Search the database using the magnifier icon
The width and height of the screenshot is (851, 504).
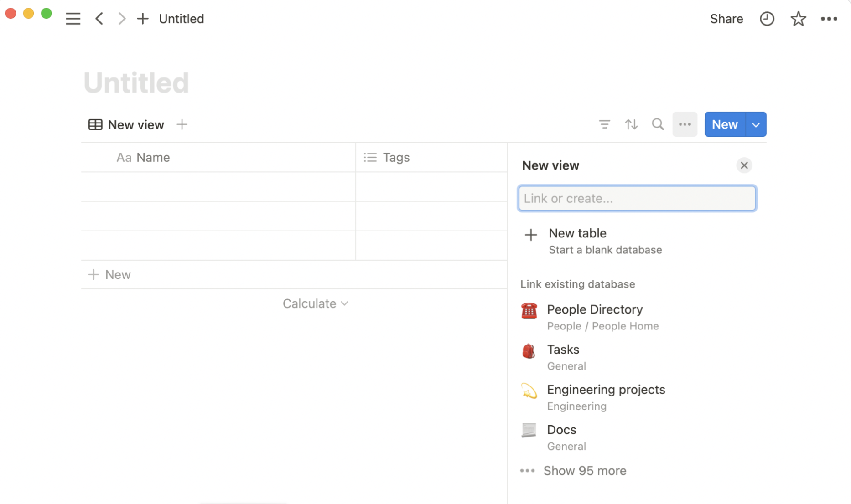658,124
